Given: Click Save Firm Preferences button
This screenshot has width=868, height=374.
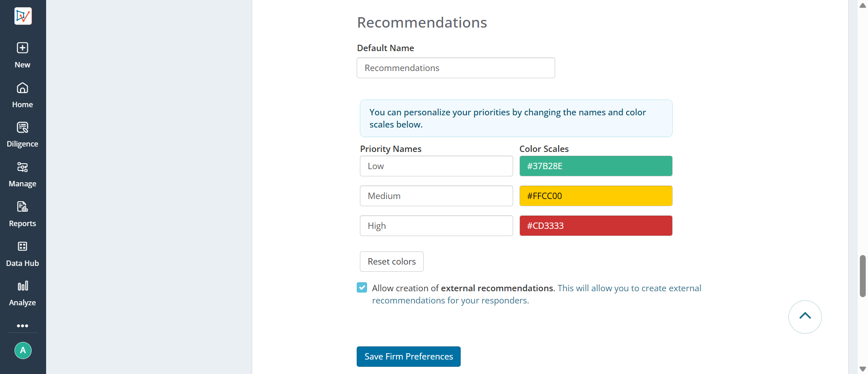Looking at the screenshot, I should [x=409, y=356].
